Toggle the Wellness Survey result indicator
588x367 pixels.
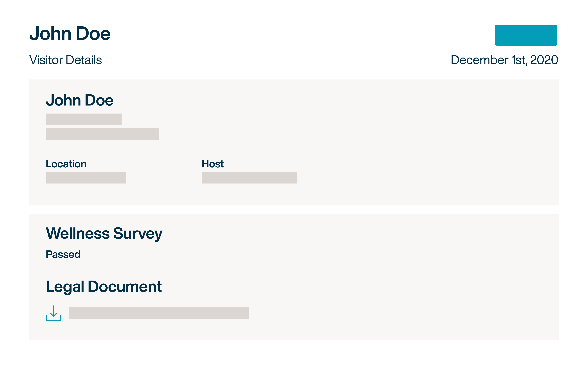coord(63,254)
